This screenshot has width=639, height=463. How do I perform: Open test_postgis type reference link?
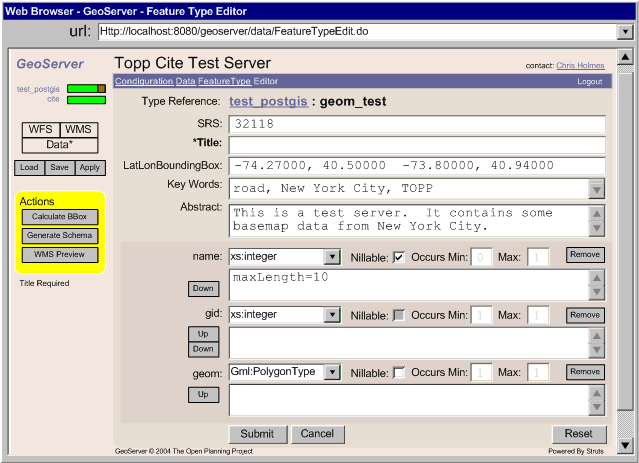268,101
